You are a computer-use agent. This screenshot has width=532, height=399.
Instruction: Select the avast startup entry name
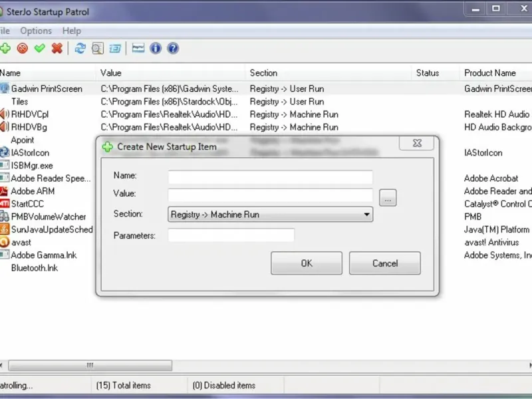pyautogui.click(x=21, y=242)
